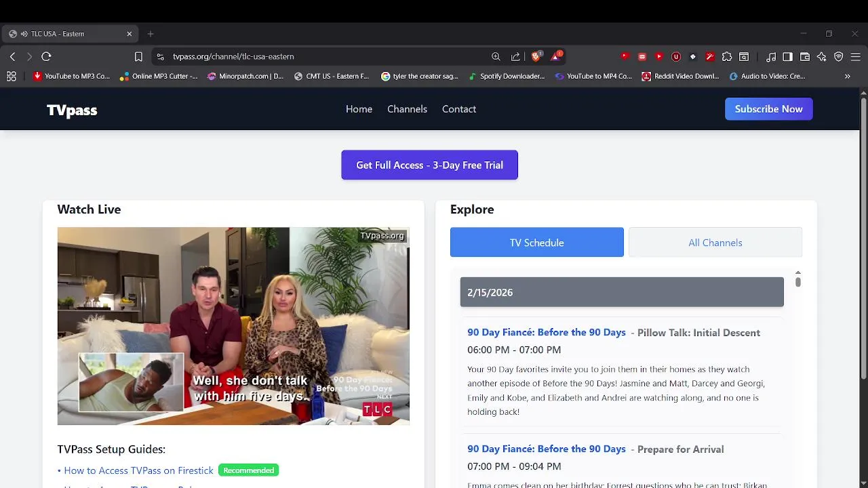868x488 pixels.
Task: Open Brave Rewards triangle icon
Action: [x=556, y=56]
